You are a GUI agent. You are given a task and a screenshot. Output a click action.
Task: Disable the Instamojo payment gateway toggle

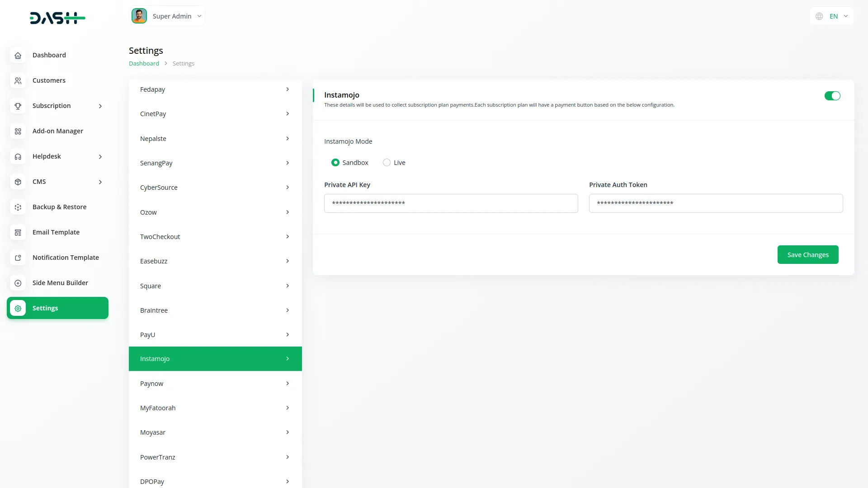[x=832, y=96]
